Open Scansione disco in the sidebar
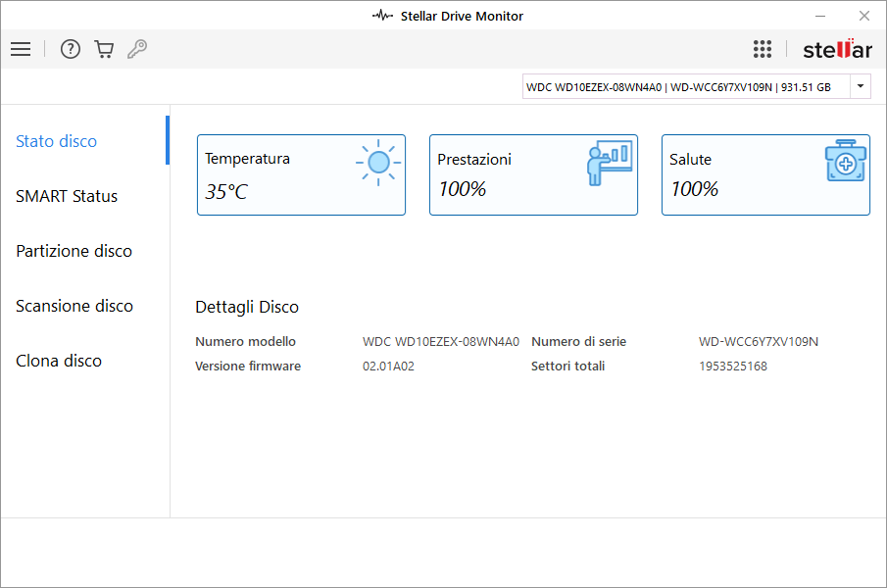The width and height of the screenshot is (887, 588). pos(74,306)
